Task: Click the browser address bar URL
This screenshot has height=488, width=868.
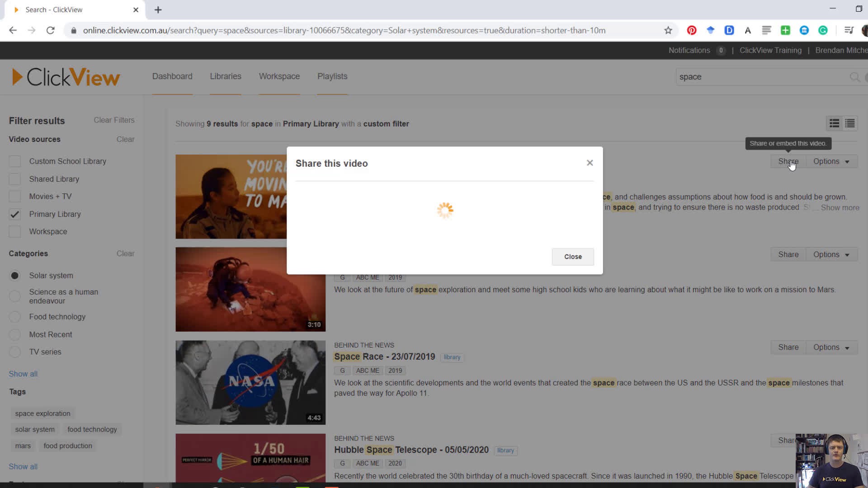Action: (x=344, y=30)
